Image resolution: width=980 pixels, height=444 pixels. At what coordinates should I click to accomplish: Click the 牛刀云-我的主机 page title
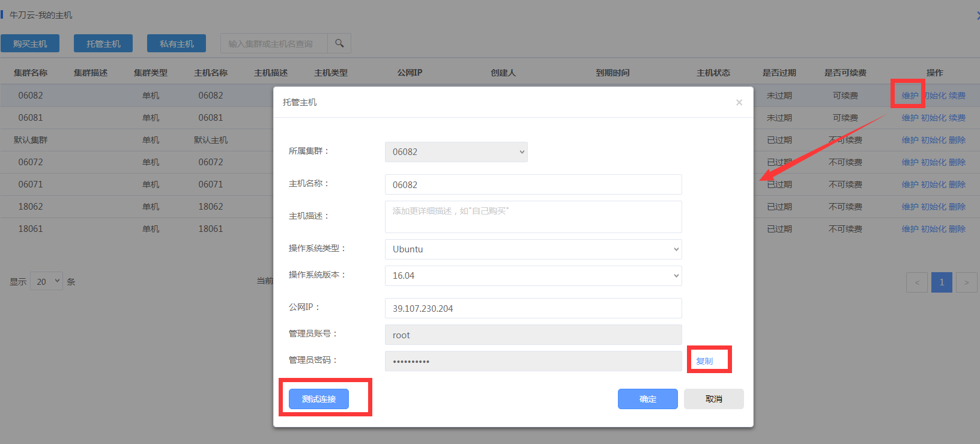coord(41,15)
